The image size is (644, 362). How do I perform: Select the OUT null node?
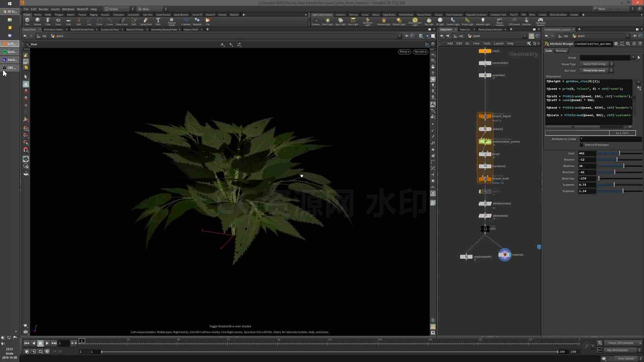pos(485,229)
